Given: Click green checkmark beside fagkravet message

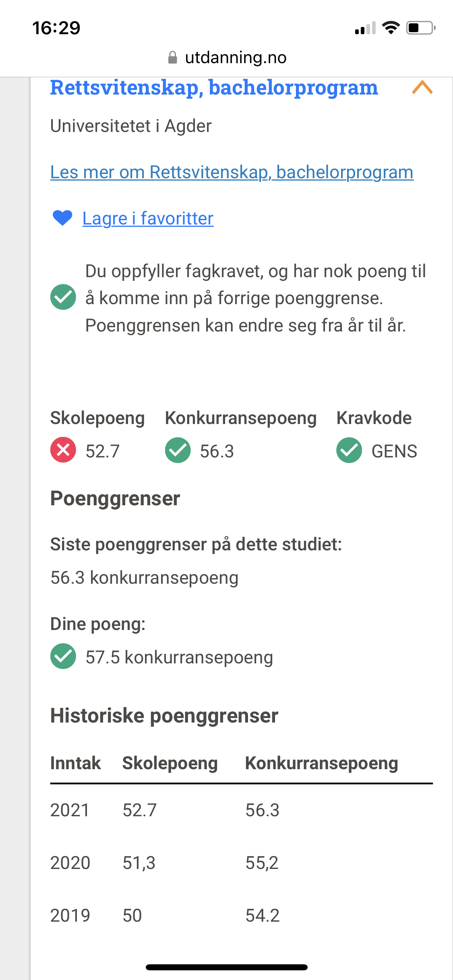Looking at the screenshot, I should tap(63, 297).
